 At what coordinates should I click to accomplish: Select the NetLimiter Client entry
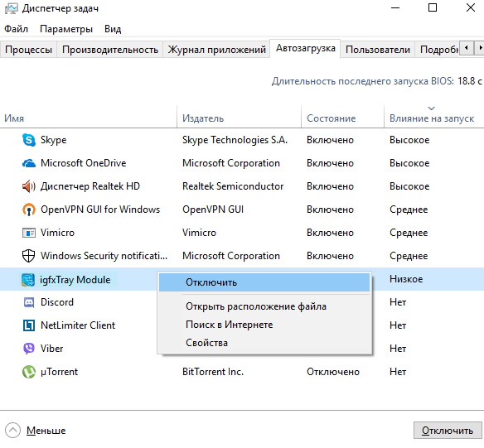click(x=78, y=325)
